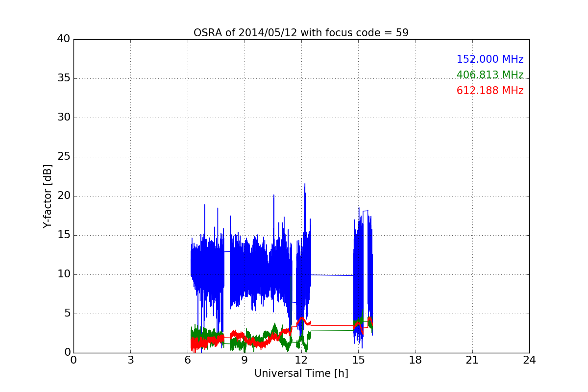
Task: Select the 152.000 MHz legend label
Action: point(490,59)
